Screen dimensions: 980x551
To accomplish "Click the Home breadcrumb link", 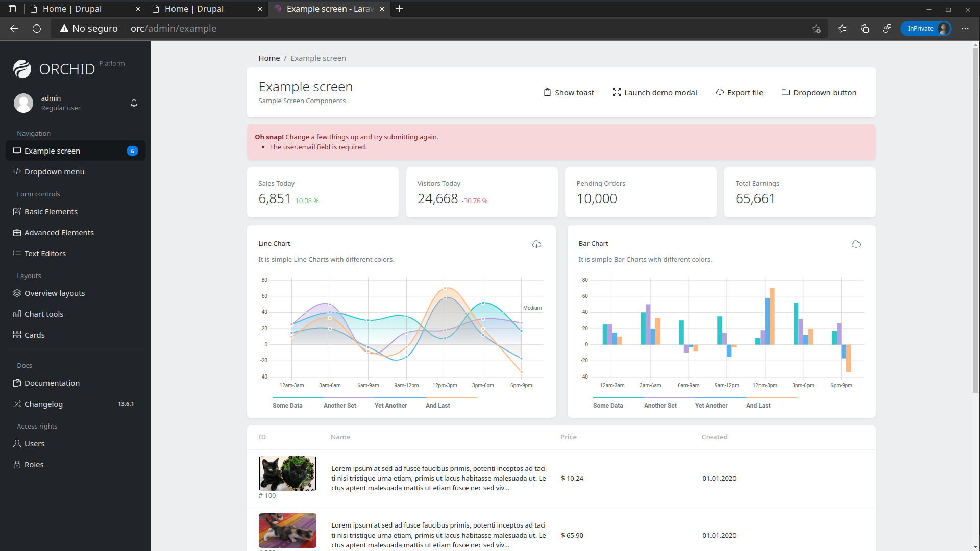I will coord(269,58).
